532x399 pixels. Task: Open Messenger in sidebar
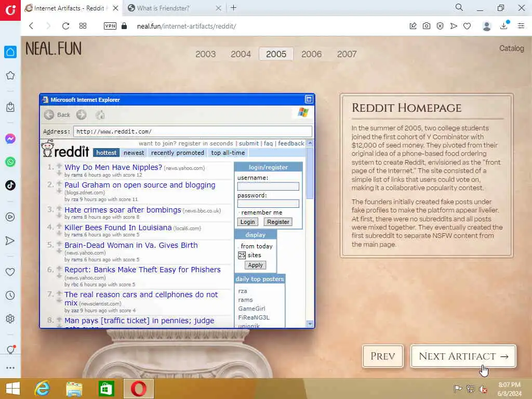pos(10,139)
